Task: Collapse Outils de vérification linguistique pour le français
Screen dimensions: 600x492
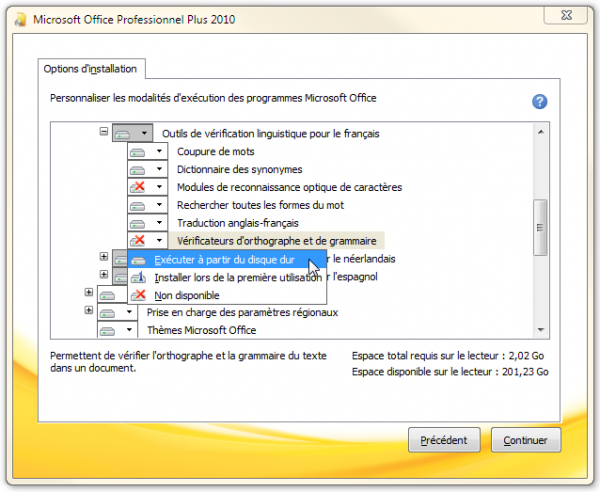Action: [104, 131]
